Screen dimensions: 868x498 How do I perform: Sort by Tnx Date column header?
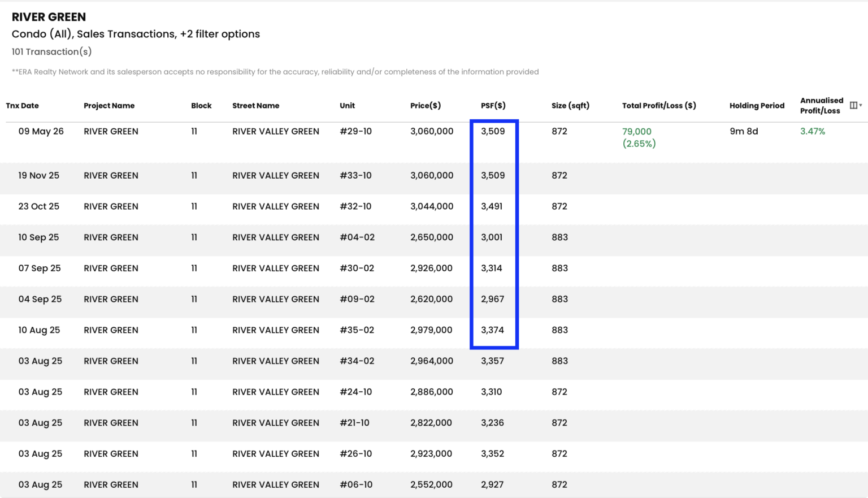click(x=23, y=106)
